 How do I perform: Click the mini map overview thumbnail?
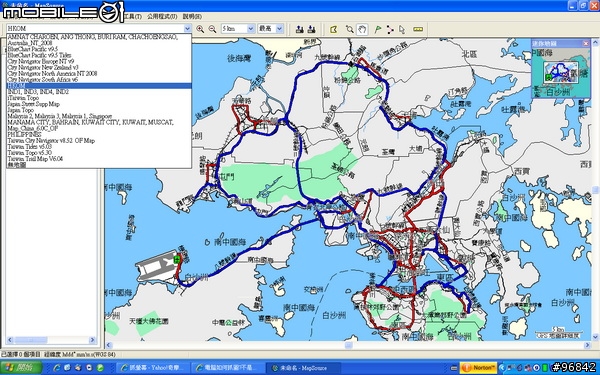[561, 72]
